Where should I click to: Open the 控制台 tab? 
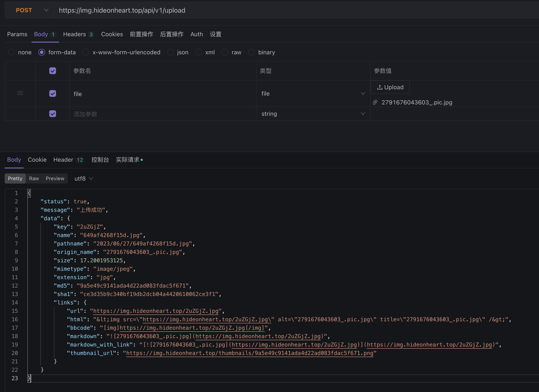tap(100, 160)
